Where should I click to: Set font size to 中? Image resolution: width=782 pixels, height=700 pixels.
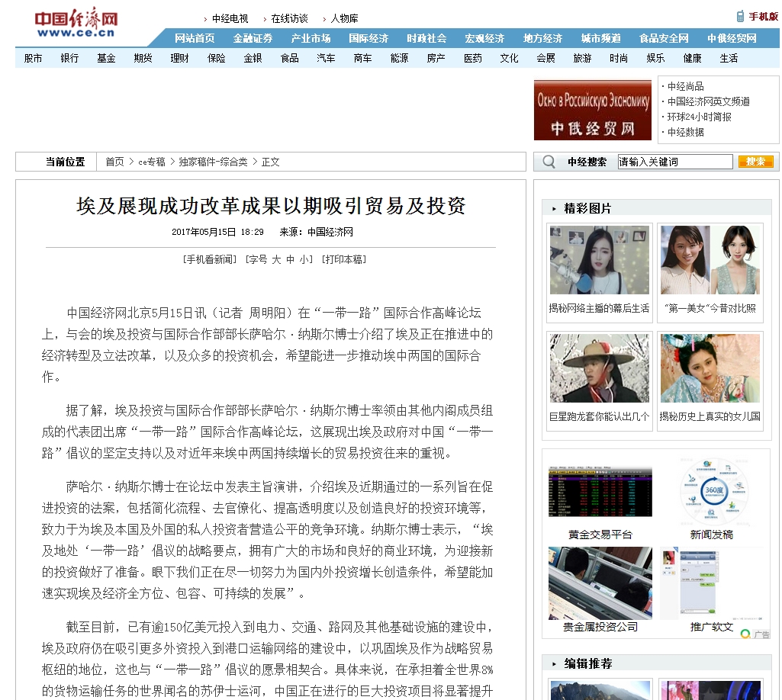290,259
